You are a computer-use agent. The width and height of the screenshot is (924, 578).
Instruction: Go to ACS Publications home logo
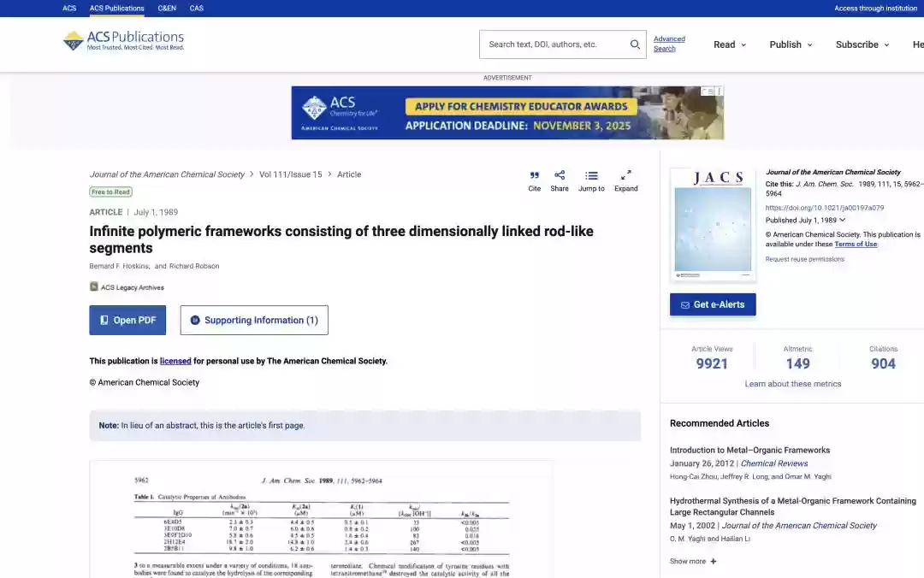[x=123, y=40]
